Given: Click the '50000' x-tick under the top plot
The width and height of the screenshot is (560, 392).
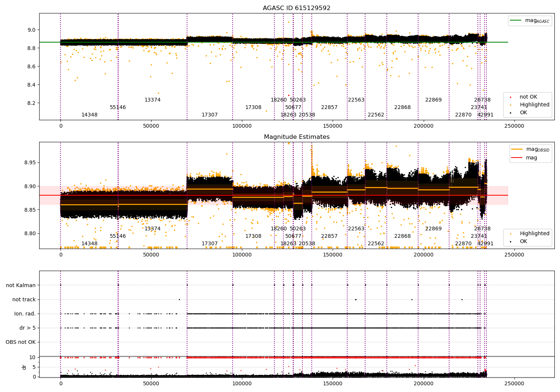Looking at the screenshot, I should click(x=151, y=126).
